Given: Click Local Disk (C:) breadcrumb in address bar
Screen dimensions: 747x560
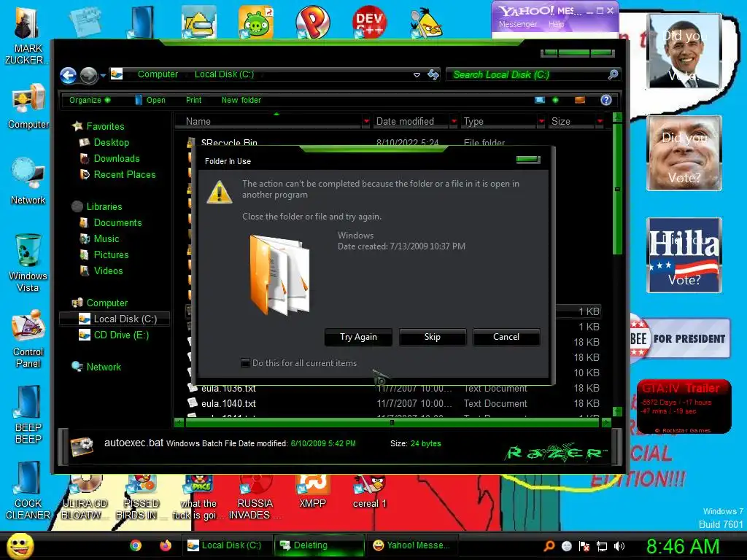Looking at the screenshot, I should [x=224, y=74].
